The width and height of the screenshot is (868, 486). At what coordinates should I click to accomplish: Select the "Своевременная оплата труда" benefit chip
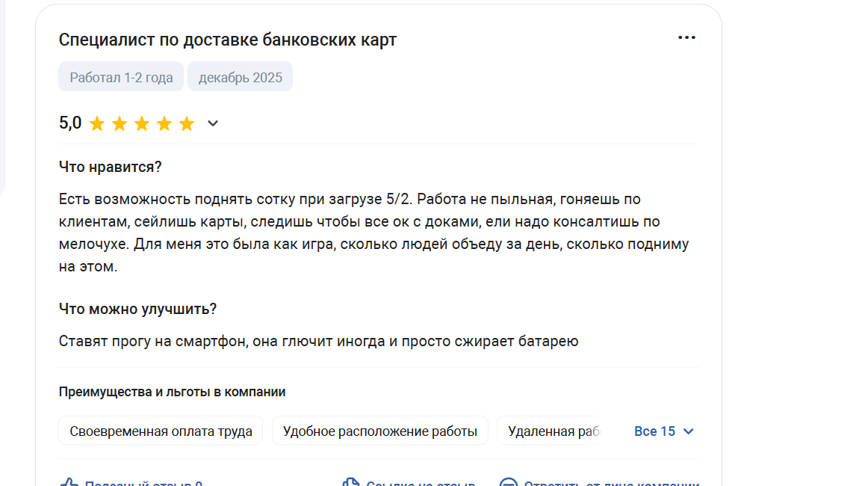(161, 431)
